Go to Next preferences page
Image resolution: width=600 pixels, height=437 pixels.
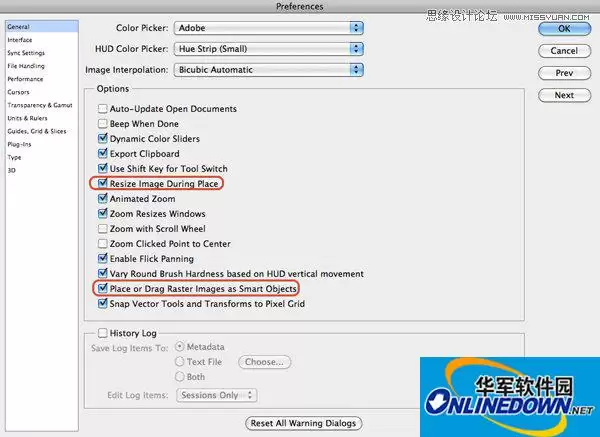564,95
